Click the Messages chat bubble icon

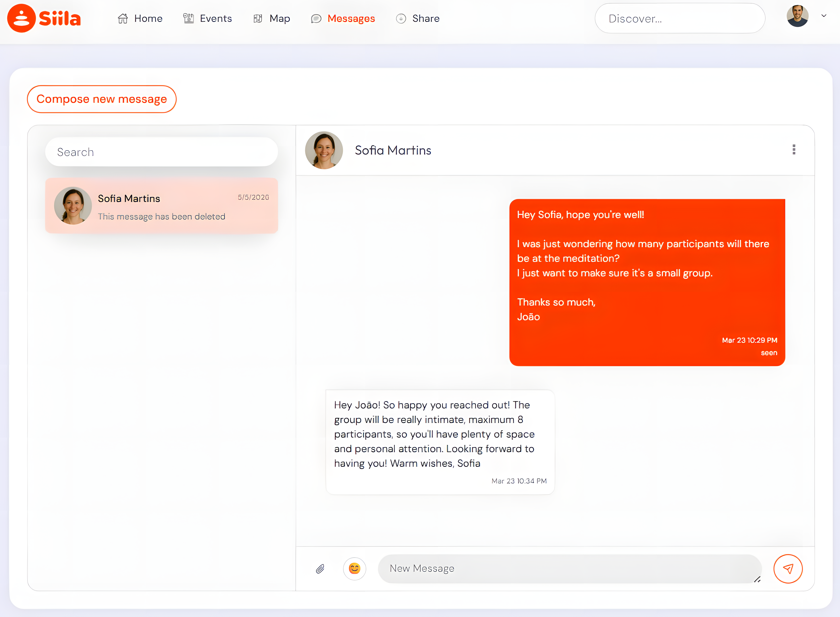point(316,19)
